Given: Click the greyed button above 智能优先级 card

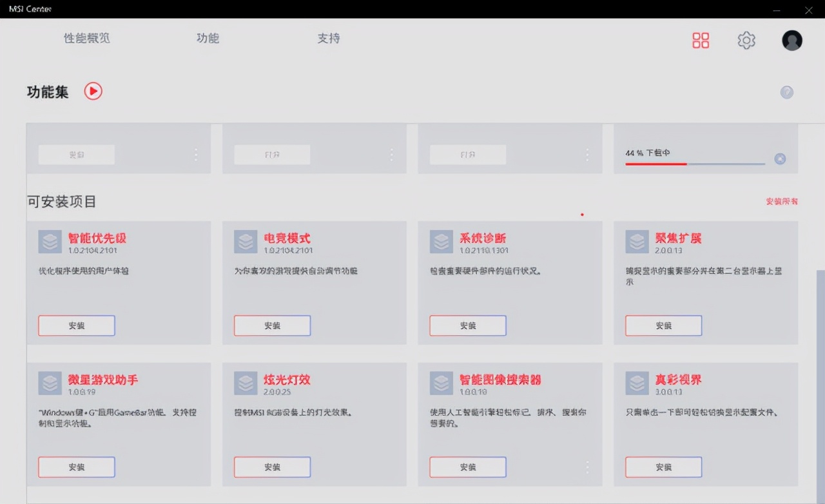Looking at the screenshot, I should point(77,155).
